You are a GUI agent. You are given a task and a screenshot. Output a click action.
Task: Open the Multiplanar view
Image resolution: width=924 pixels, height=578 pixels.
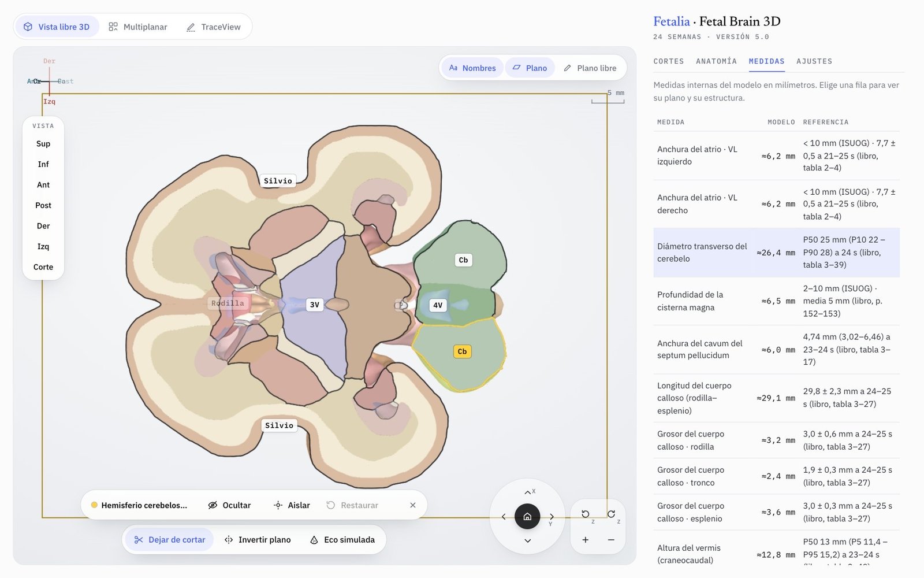[138, 27]
